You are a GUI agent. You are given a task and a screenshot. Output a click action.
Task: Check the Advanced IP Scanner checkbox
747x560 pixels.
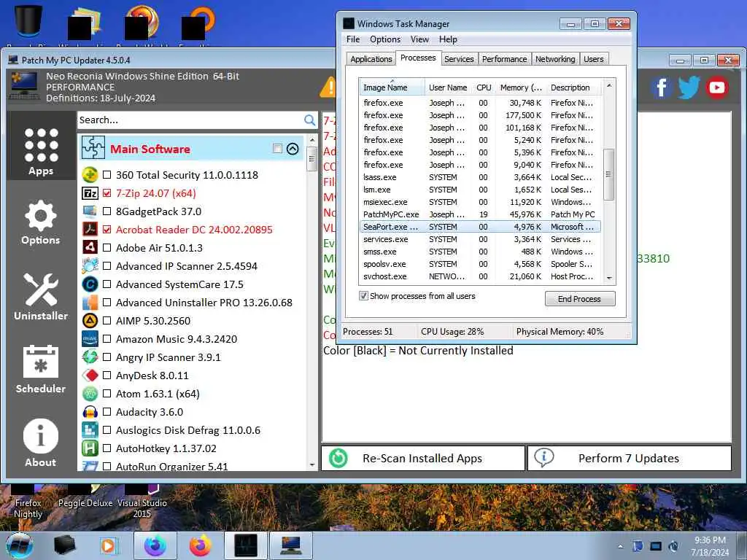pos(107,265)
